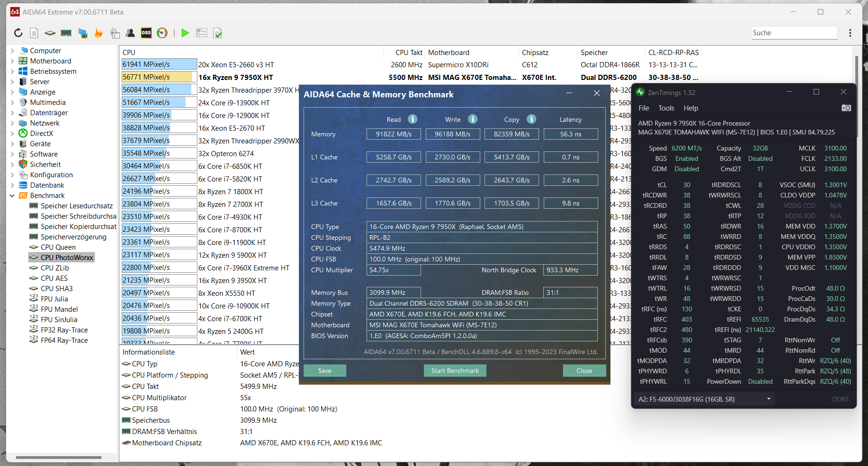Select CPU AES benchmark

click(x=54, y=278)
